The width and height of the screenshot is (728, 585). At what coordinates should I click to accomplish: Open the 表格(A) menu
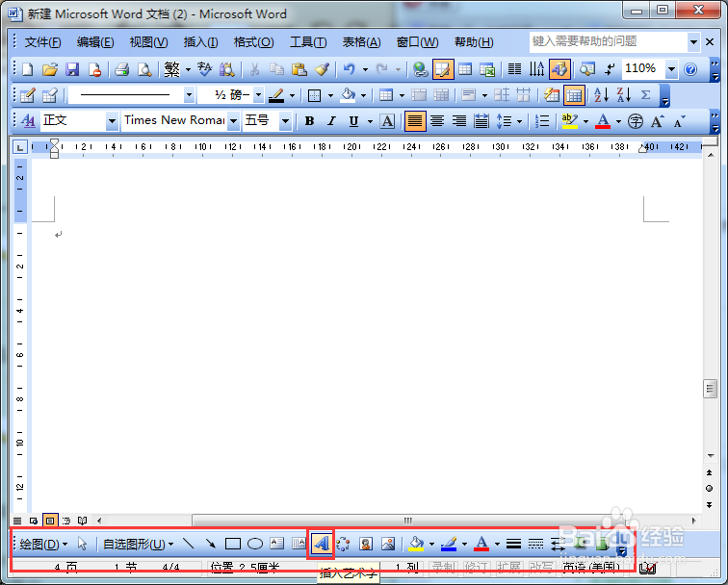click(361, 42)
